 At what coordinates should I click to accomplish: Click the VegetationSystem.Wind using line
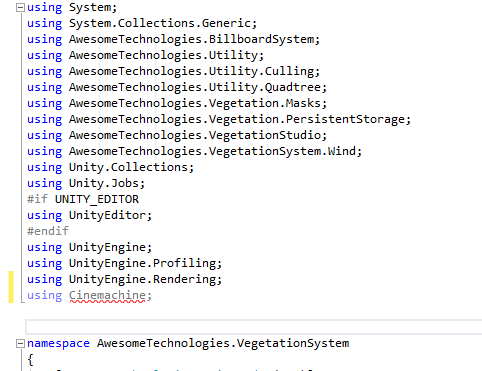click(x=194, y=151)
